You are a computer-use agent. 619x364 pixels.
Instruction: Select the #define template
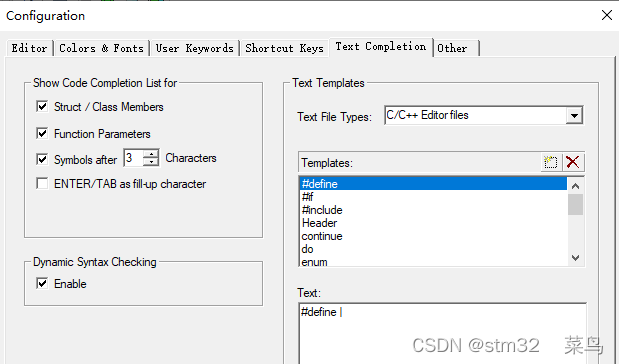pyautogui.click(x=433, y=184)
